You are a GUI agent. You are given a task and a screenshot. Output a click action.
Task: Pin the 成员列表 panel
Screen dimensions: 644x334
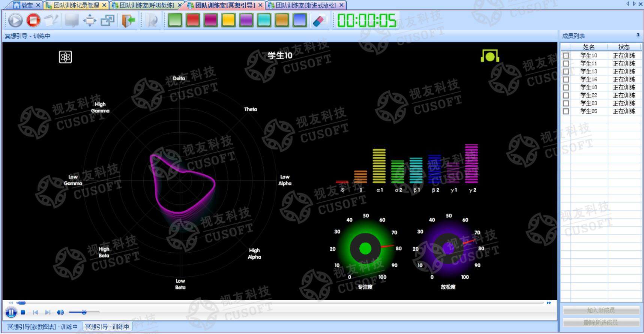638,36
